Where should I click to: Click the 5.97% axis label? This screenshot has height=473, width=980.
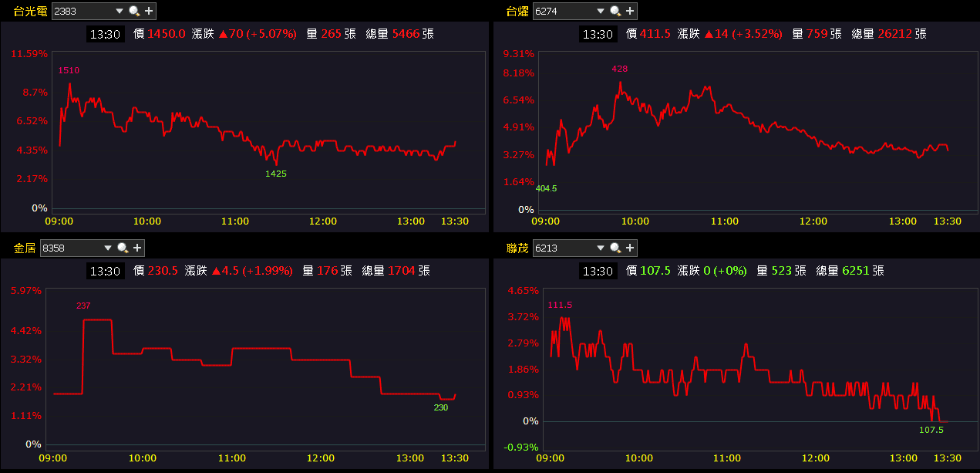tap(26, 290)
